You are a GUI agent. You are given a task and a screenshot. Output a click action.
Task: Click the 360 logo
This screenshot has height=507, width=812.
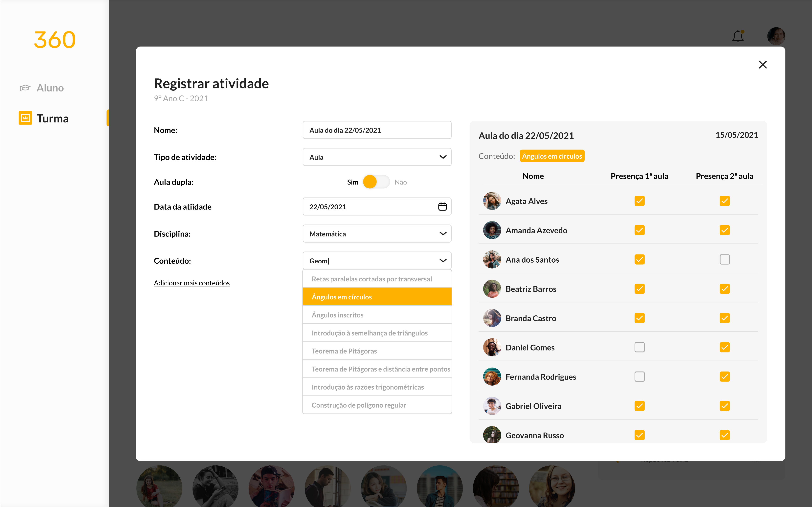click(x=55, y=40)
